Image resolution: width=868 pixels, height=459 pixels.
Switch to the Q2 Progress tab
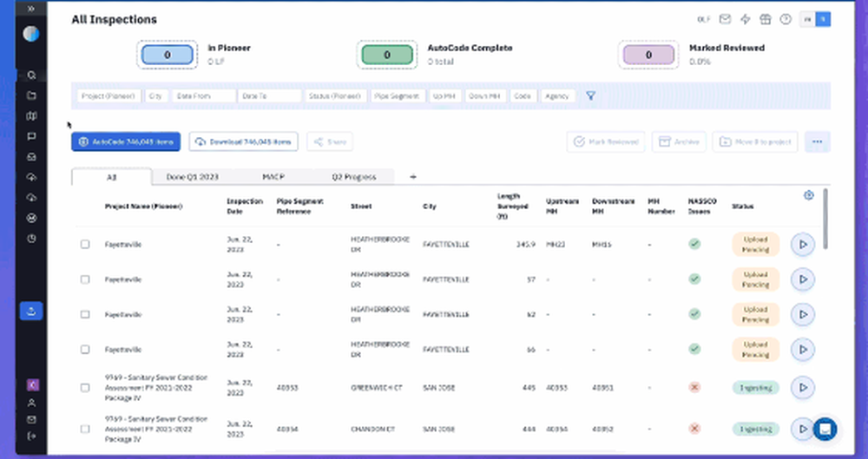(x=354, y=177)
